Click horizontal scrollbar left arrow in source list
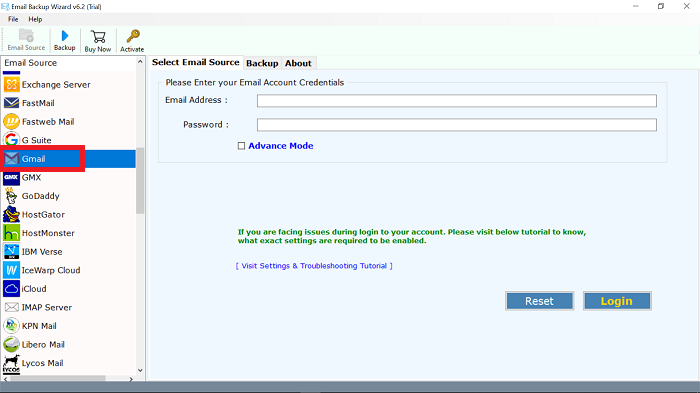 coord(5,379)
